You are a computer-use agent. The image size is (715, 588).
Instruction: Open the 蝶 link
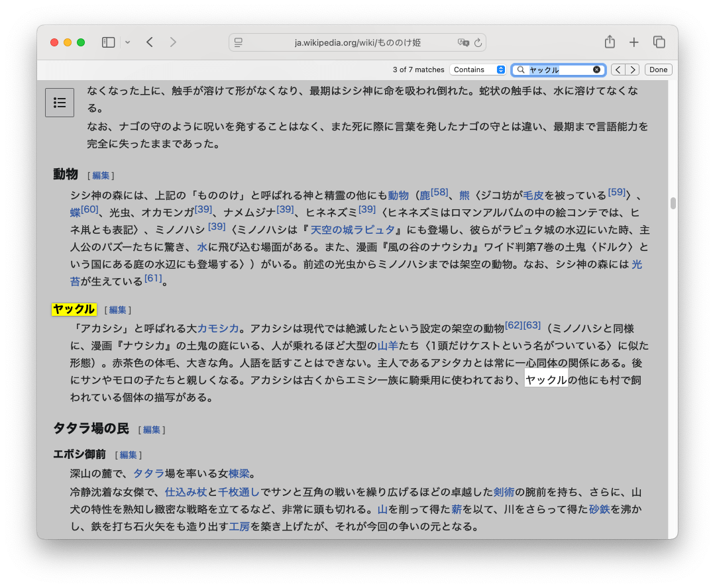coord(76,213)
